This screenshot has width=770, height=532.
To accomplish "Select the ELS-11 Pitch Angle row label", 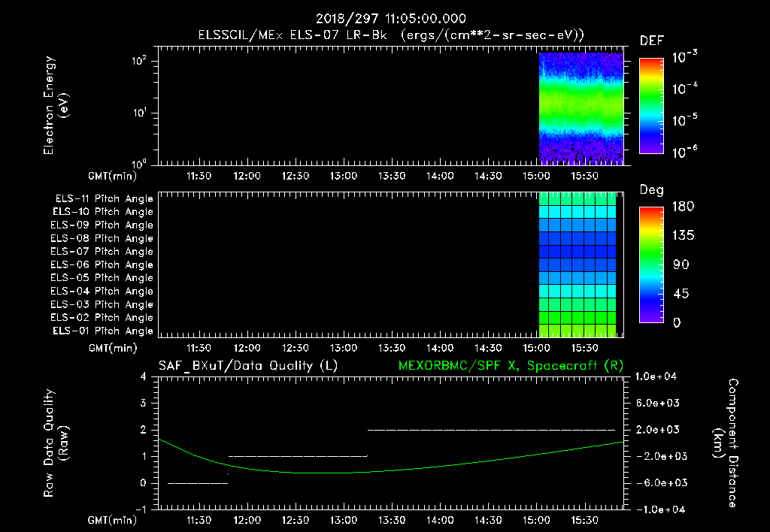I will tap(104, 199).
